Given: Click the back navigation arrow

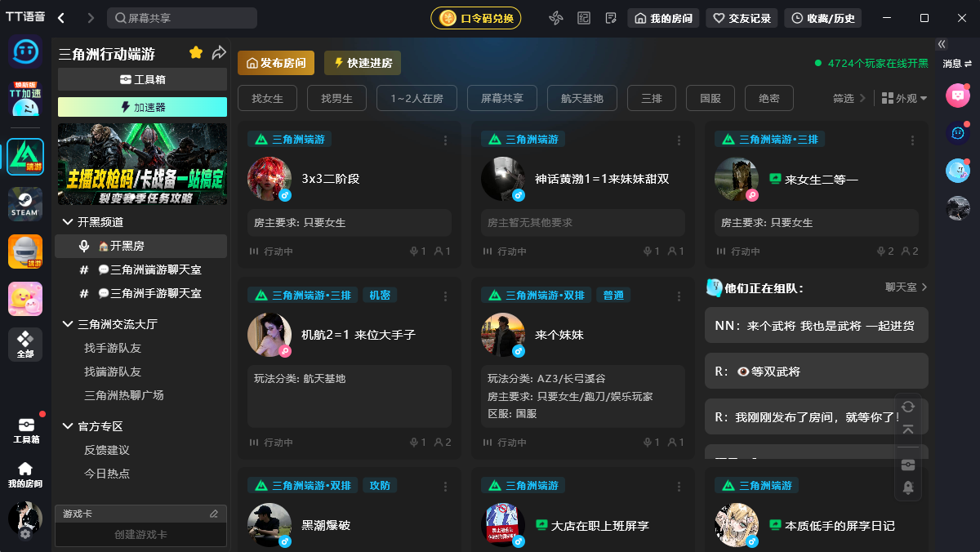Looking at the screenshot, I should pos(62,18).
